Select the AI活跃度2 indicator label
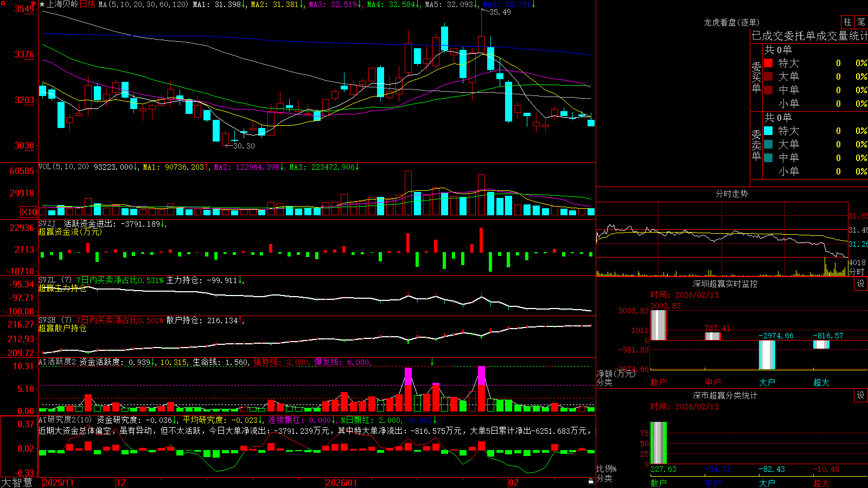 58,362
